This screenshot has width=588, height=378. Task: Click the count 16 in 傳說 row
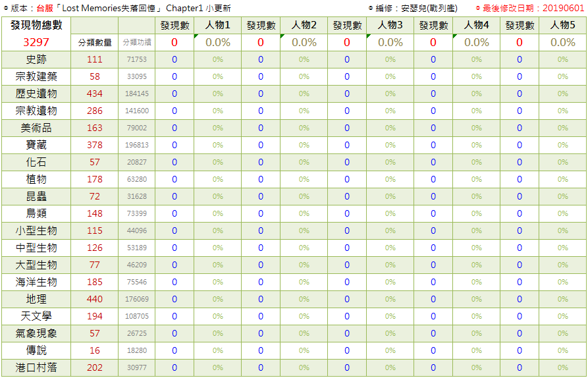pos(95,350)
